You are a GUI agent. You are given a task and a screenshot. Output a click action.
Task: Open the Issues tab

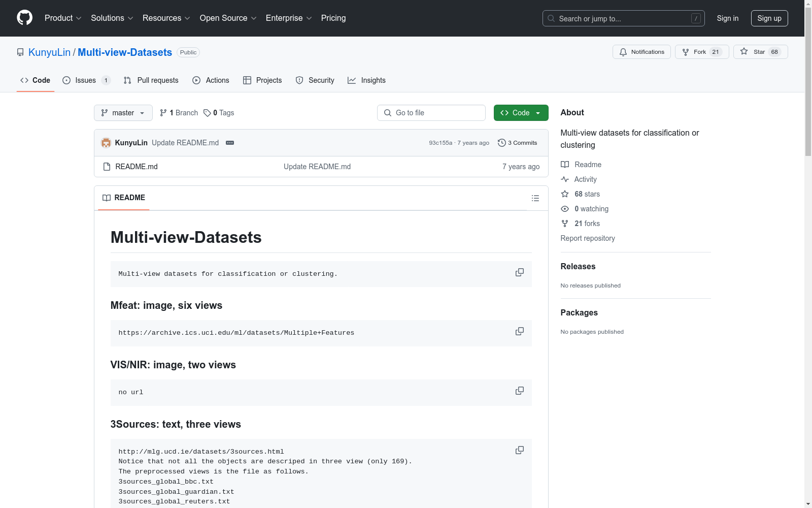click(x=86, y=80)
